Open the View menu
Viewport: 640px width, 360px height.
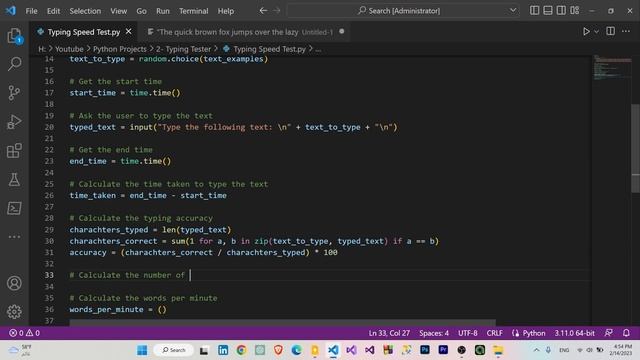119,11
